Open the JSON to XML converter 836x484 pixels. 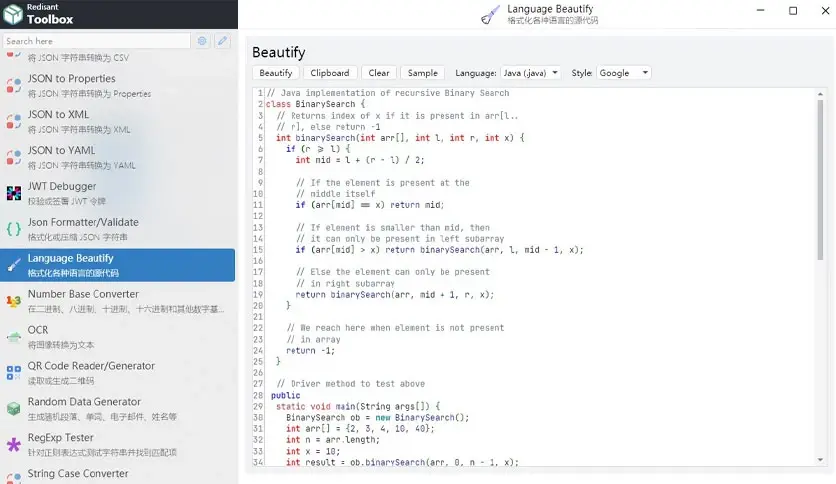(x=118, y=121)
